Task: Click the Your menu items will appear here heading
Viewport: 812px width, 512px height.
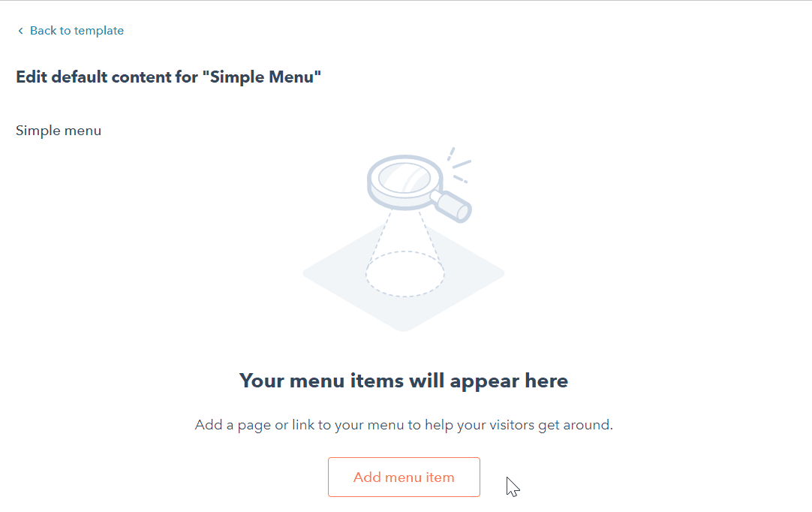Action: 404,381
